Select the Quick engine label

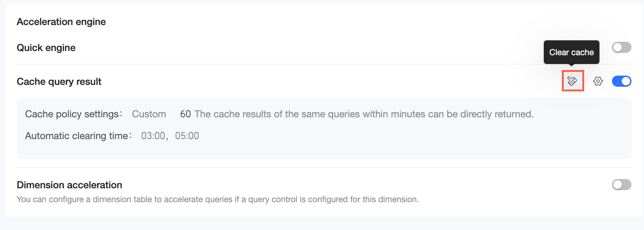click(46, 48)
